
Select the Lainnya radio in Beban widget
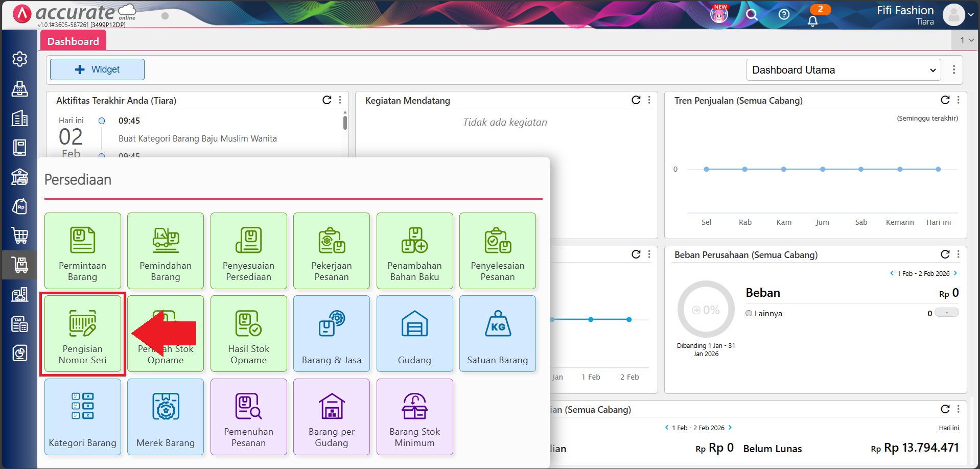(749, 313)
